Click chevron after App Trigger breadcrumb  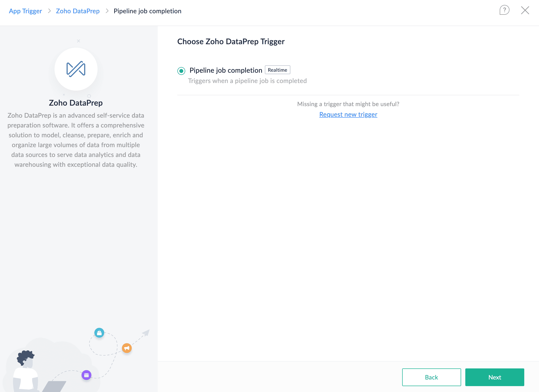tap(49, 11)
